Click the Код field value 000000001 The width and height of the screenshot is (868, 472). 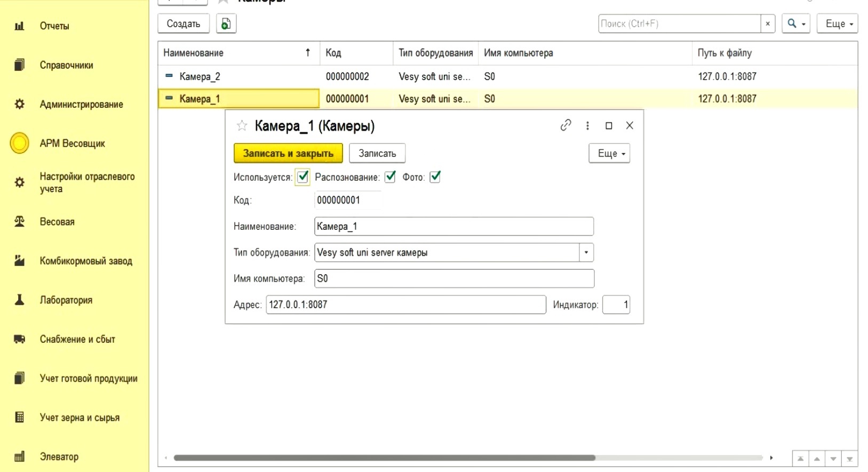[338, 200]
